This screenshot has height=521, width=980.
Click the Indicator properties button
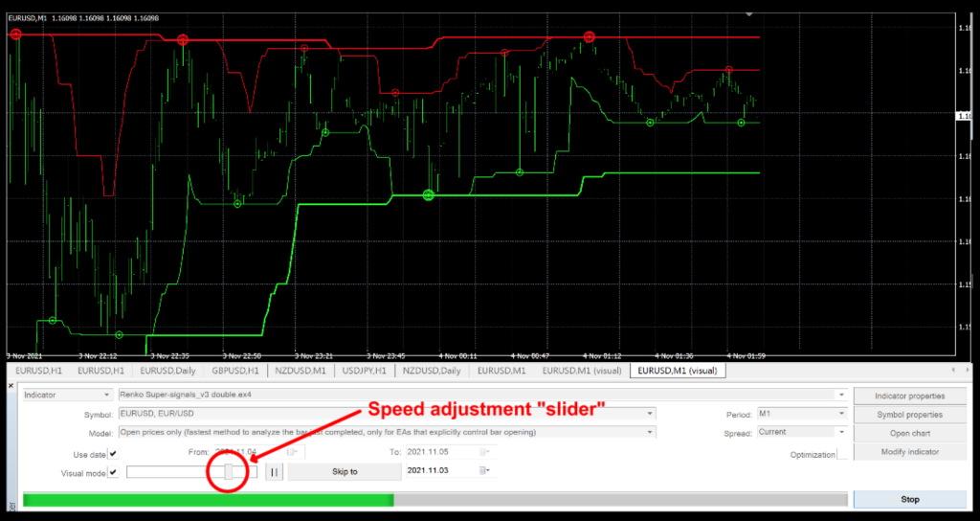point(909,396)
